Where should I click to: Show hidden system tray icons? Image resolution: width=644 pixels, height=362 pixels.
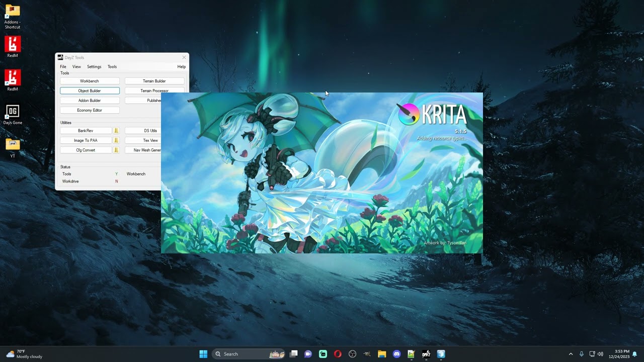point(571,354)
